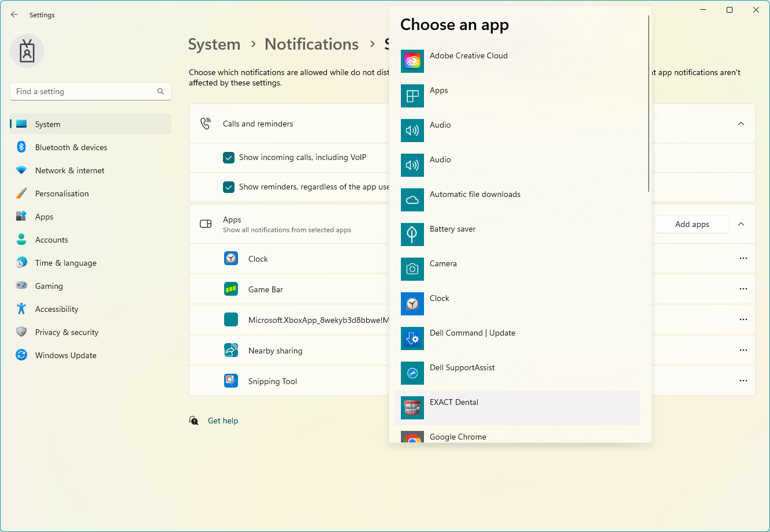Pick the Battery saver app
The width and height of the screenshot is (770, 532).
coord(453,229)
